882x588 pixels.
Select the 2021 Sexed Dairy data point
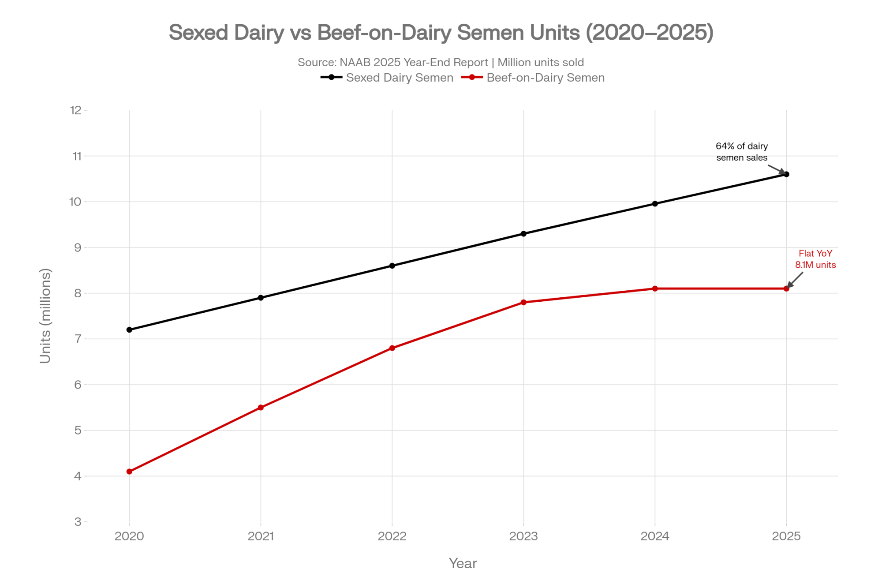[x=261, y=298]
